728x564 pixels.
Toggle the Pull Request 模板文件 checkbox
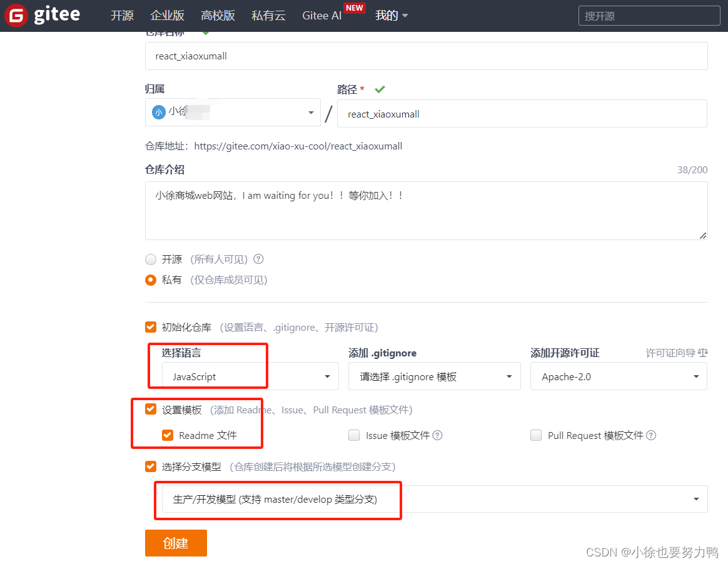[536, 435]
